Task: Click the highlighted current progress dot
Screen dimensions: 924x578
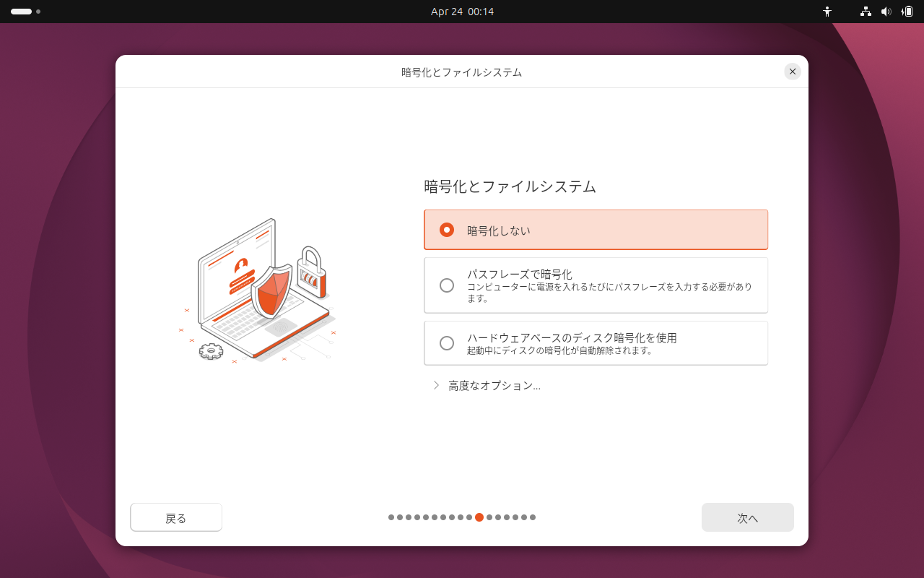Action: 479,517
